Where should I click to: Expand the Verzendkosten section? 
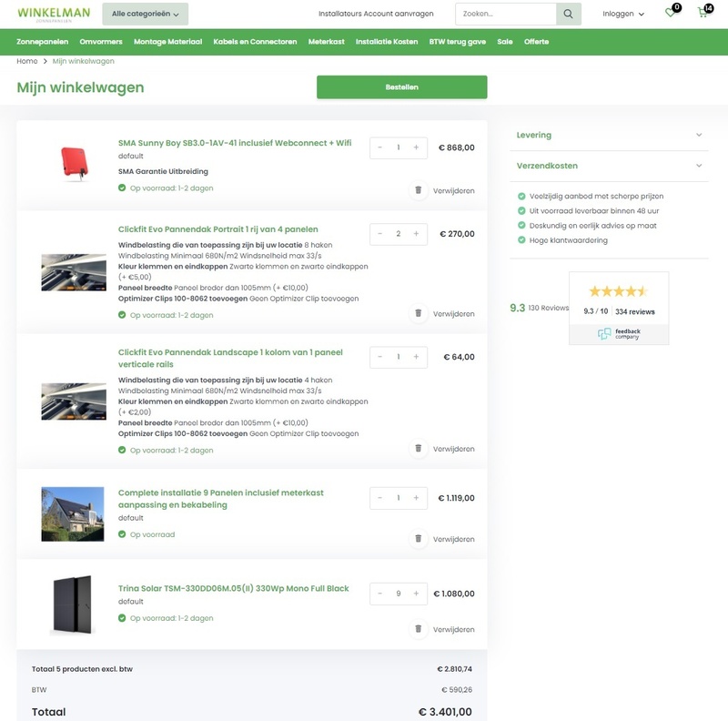click(x=609, y=166)
